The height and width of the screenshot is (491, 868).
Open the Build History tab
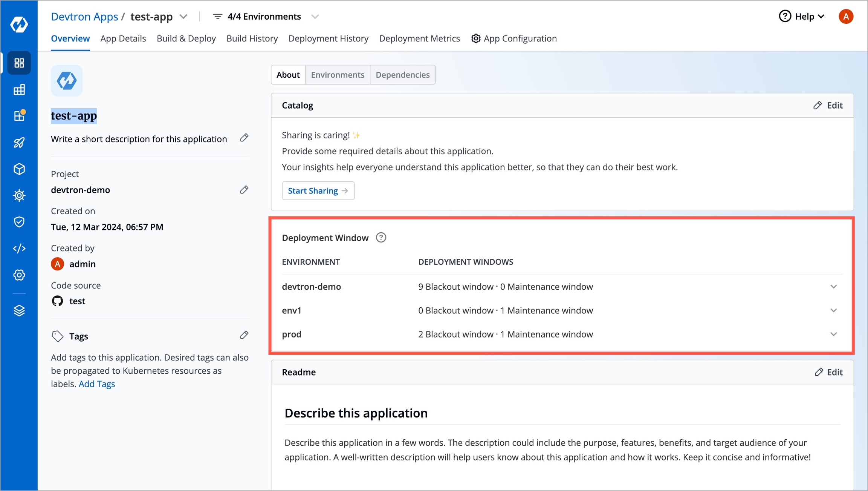(x=252, y=38)
